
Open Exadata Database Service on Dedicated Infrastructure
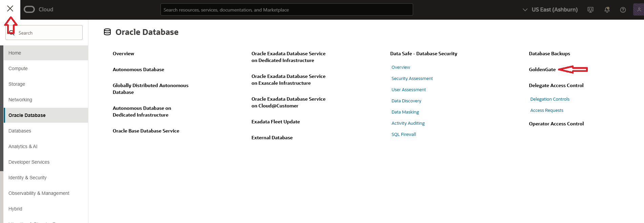[x=288, y=57]
